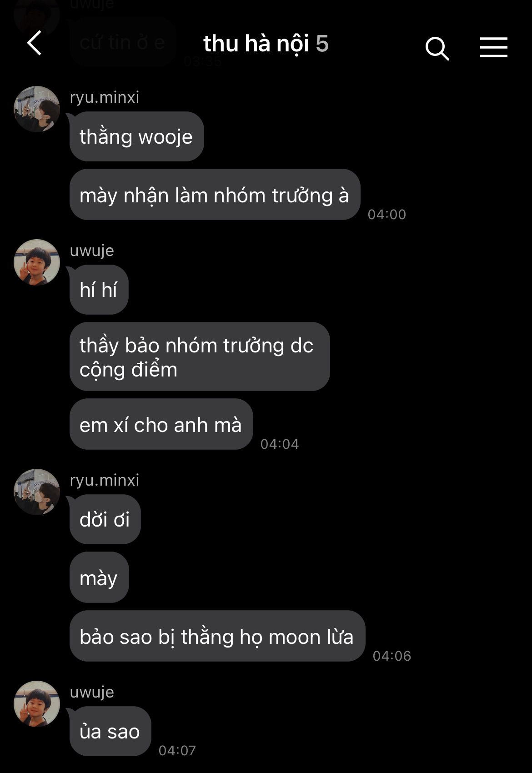Tap the uwuje username above 'hí hí'
This screenshot has width=532, height=773.
click(x=92, y=251)
